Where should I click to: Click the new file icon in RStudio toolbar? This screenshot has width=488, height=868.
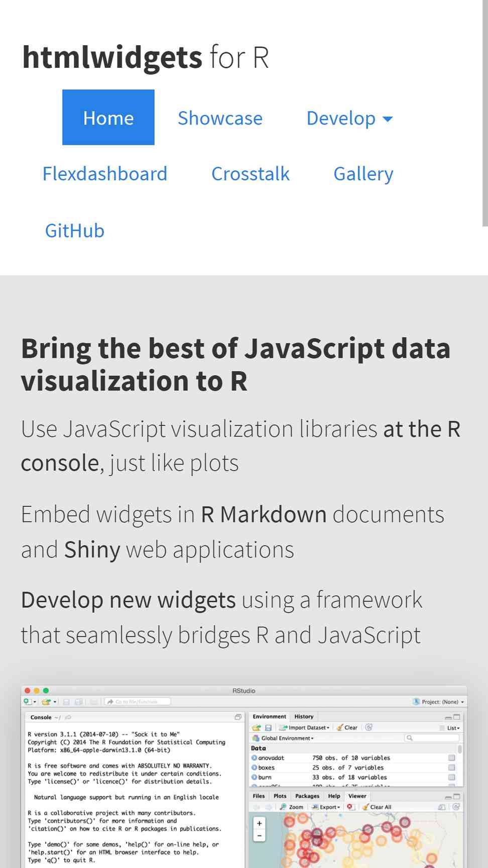[27, 702]
